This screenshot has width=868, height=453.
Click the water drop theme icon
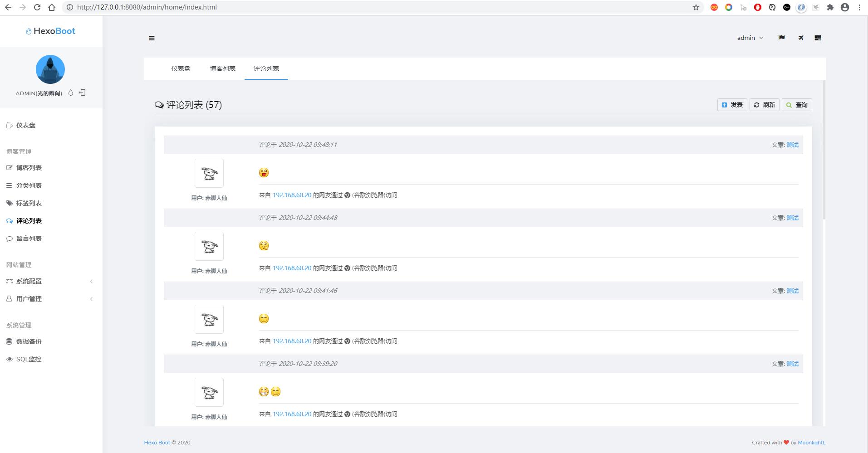(x=71, y=93)
